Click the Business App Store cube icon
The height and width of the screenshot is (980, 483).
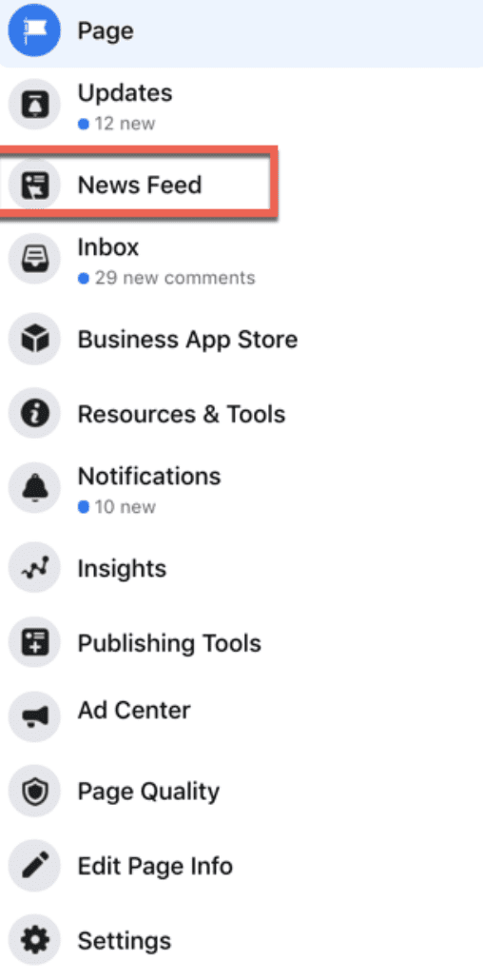point(34,340)
